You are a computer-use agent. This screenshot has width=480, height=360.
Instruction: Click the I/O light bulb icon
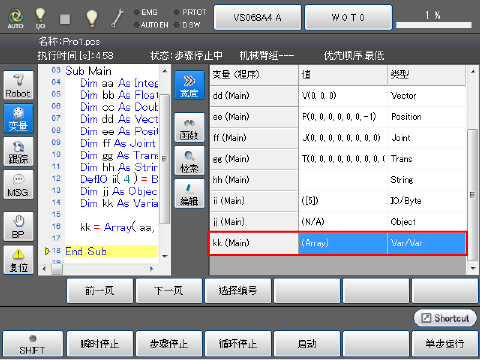point(40,18)
